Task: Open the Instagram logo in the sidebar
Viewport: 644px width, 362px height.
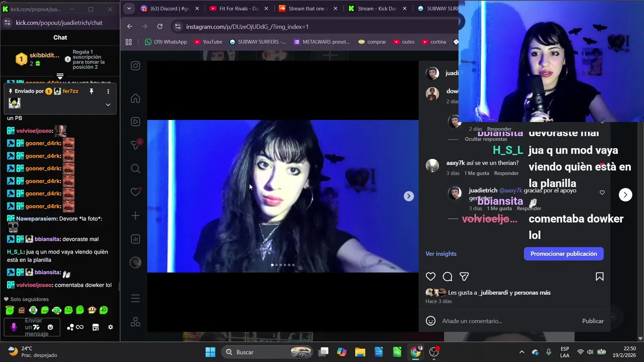Action: 135,66
